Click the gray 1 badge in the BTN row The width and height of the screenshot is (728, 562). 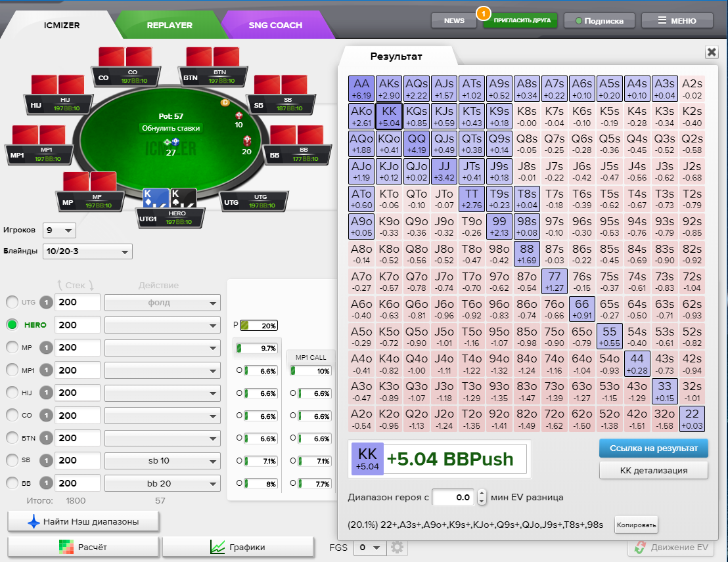pyautogui.click(x=46, y=438)
